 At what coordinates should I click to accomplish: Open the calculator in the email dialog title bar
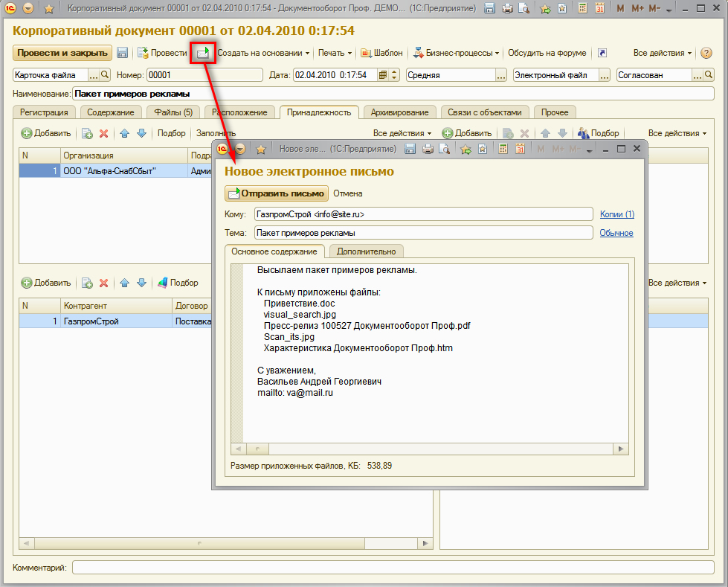(503, 149)
